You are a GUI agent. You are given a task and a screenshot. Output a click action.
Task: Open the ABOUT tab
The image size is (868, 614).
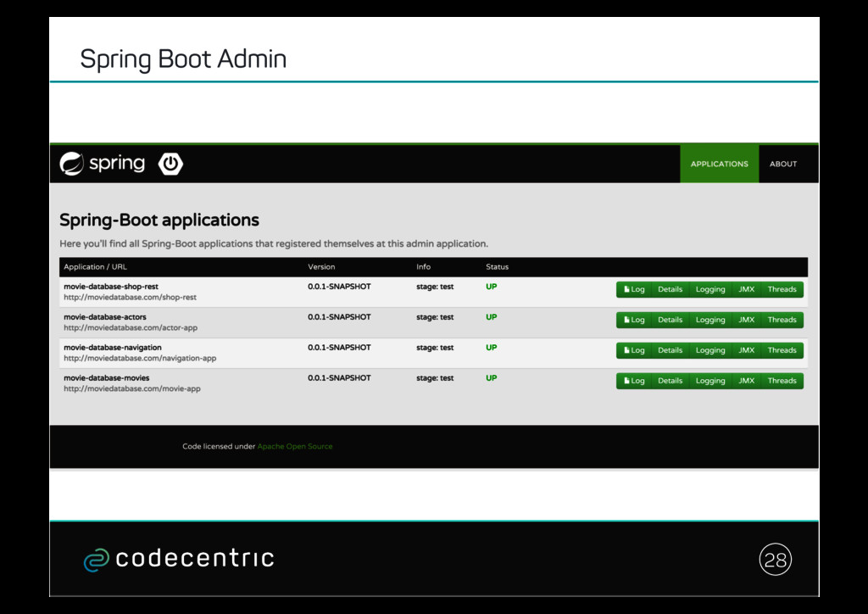[x=782, y=164]
